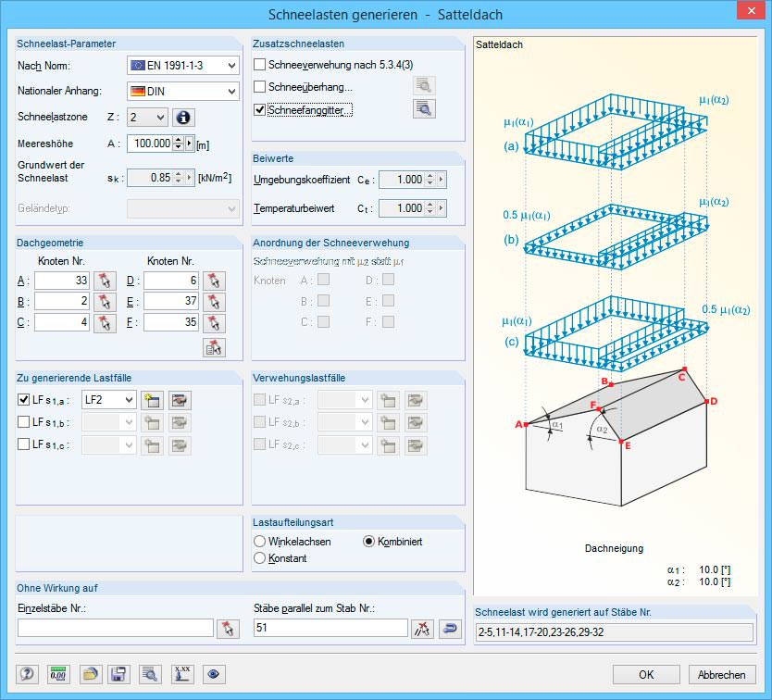Image resolution: width=772 pixels, height=700 pixels.
Task: Click the node B number field
Action: 62,302
